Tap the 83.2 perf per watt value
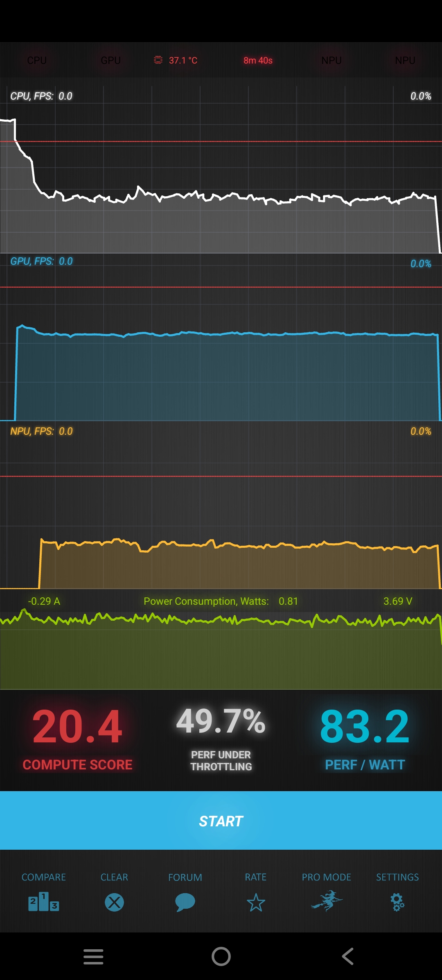The image size is (442, 980). [365, 727]
